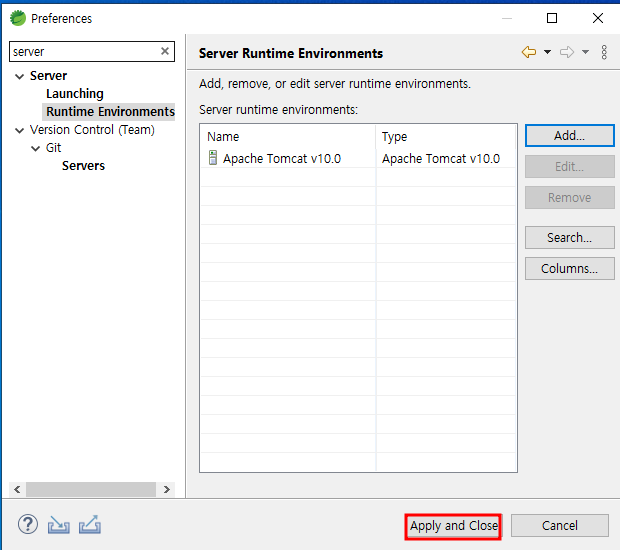The image size is (620, 550).
Task: Select the Version Control (Team) item
Action: click(x=92, y=130)
